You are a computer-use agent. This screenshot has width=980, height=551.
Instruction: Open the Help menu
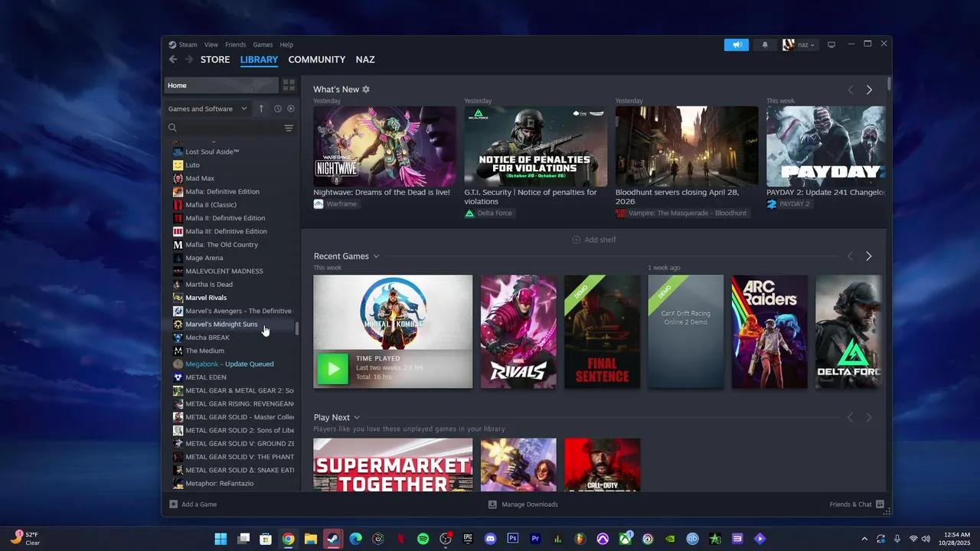[x=286, y=44]
